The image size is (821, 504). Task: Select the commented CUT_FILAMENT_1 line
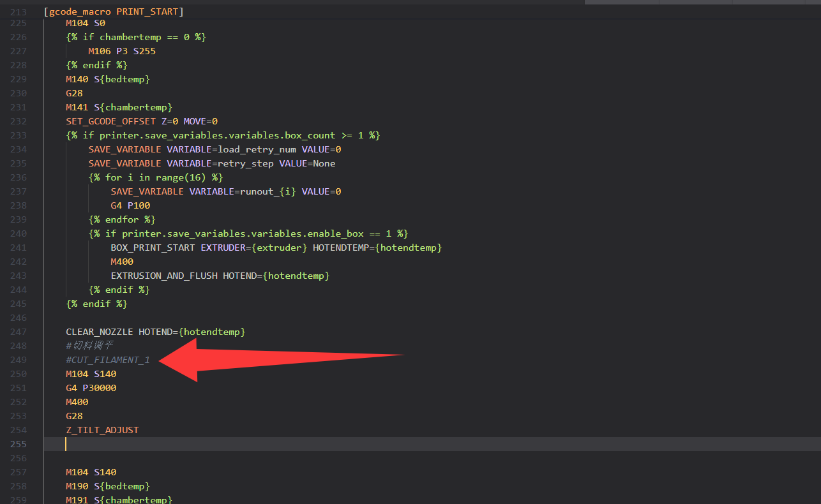[107, 359]
